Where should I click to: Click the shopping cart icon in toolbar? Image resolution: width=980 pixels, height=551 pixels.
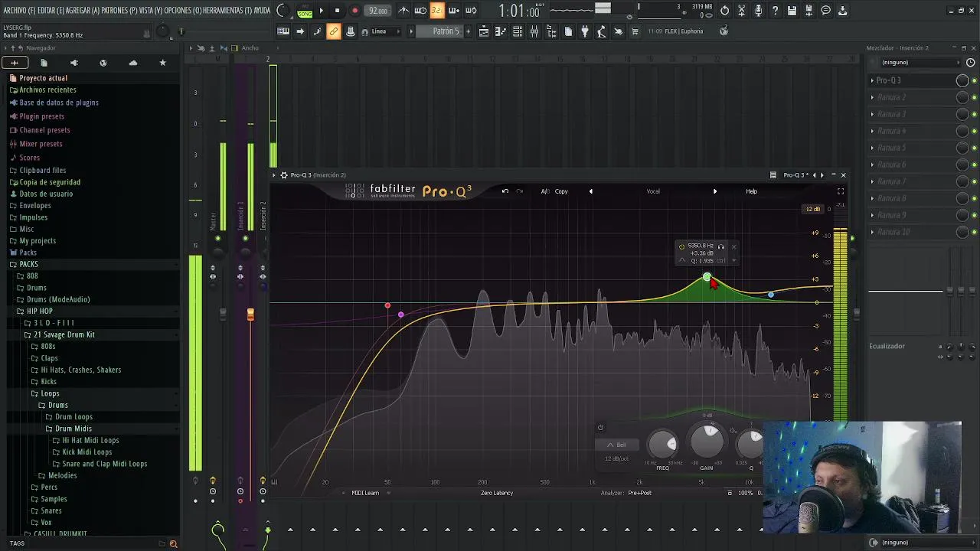[635, 31]
